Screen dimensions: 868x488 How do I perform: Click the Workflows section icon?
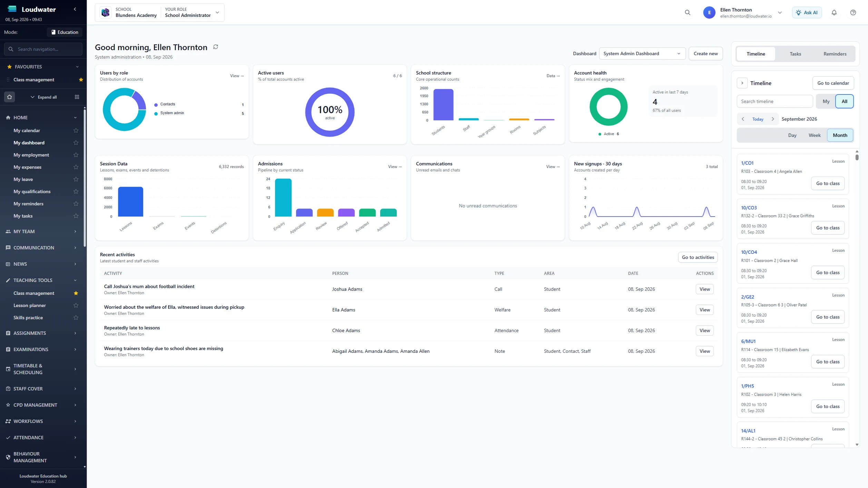(8, 421)
